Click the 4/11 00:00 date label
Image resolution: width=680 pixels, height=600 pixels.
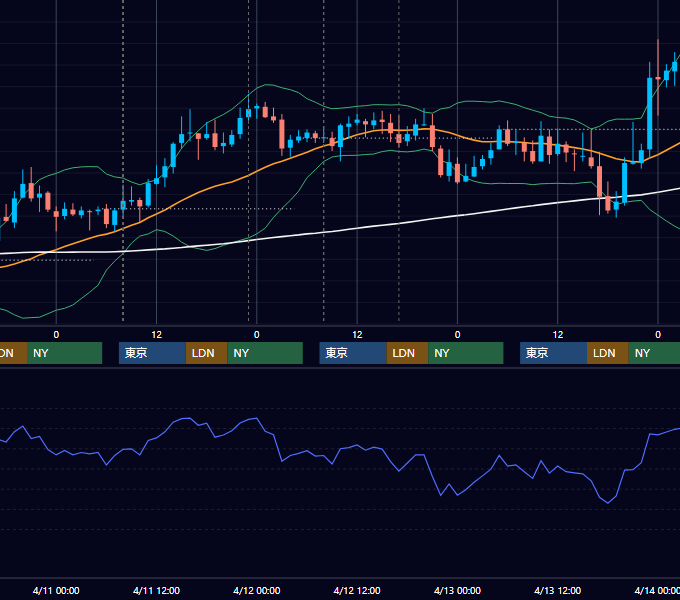(x=56, y=590)
